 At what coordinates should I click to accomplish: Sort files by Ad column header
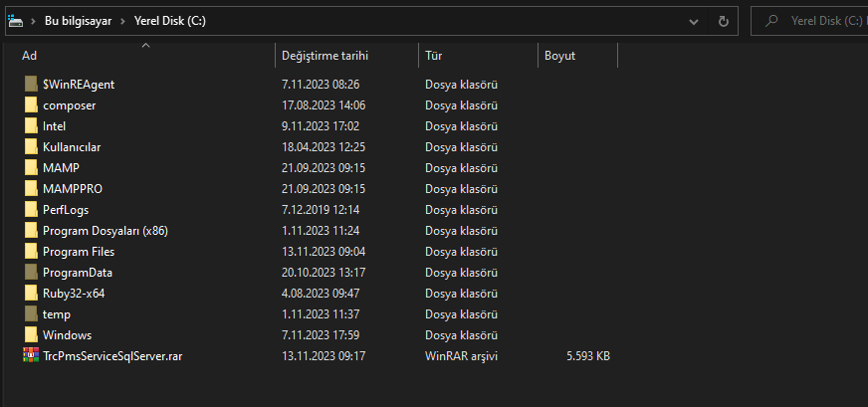(30, 56)
